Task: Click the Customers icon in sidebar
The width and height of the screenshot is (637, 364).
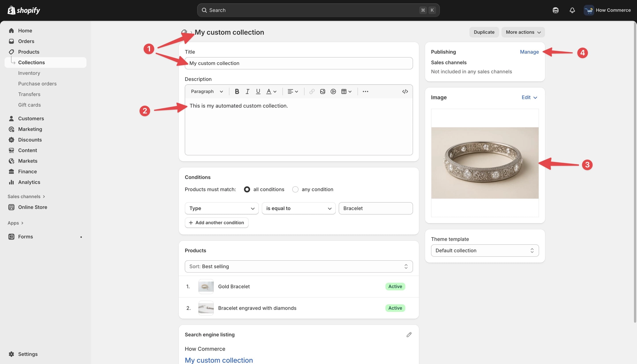Action: [x=11, y=118]
